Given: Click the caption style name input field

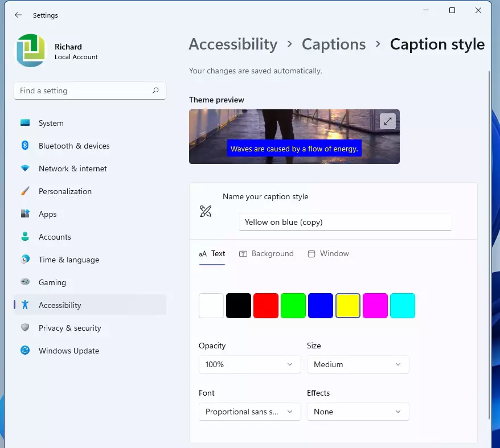Looking at the screenshot, I should [x=345, y=222].
